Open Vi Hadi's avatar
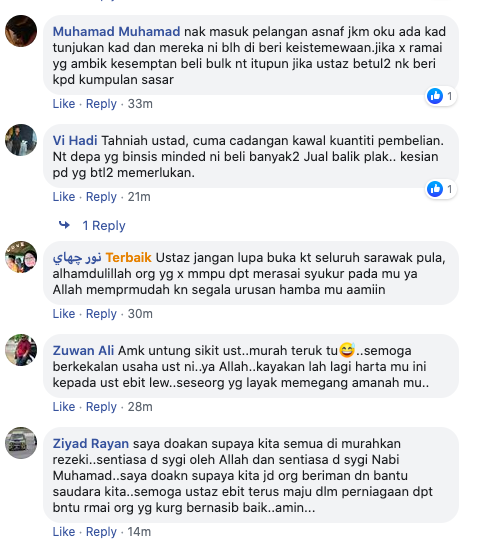The width and height of the screenshot is (492, 542). point(21,140)
